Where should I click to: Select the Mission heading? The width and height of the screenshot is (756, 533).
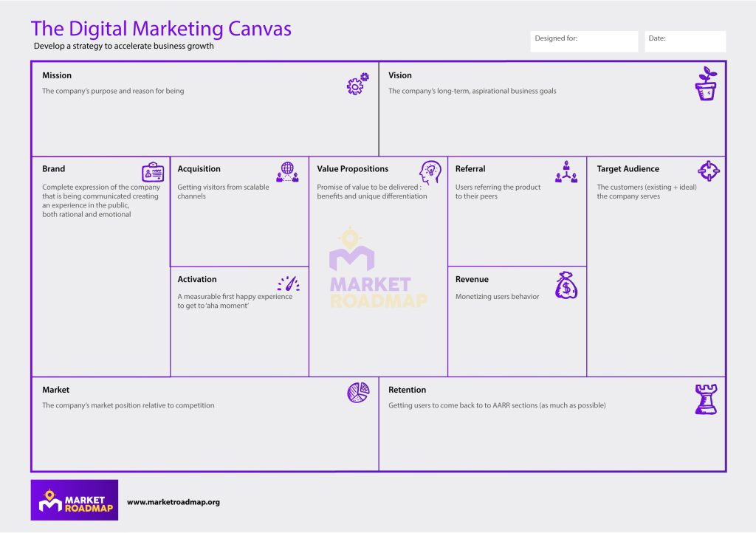click(x=57, y=75)
